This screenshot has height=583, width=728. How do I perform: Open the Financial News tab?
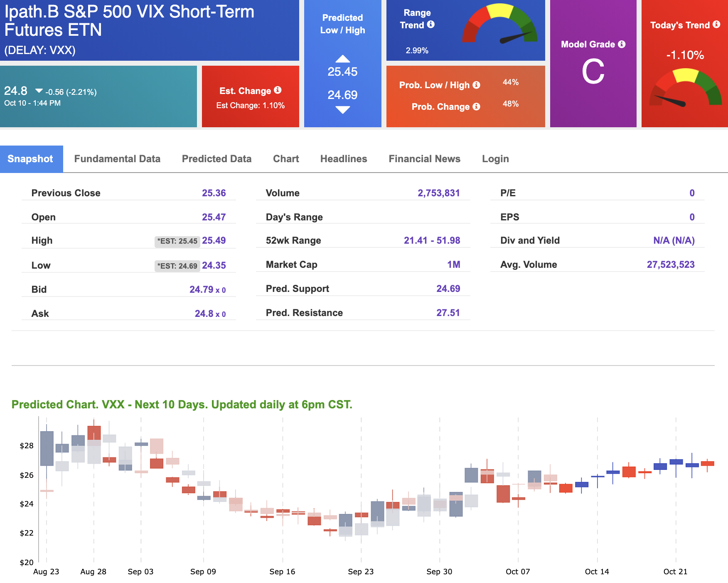tap(424, 159)
